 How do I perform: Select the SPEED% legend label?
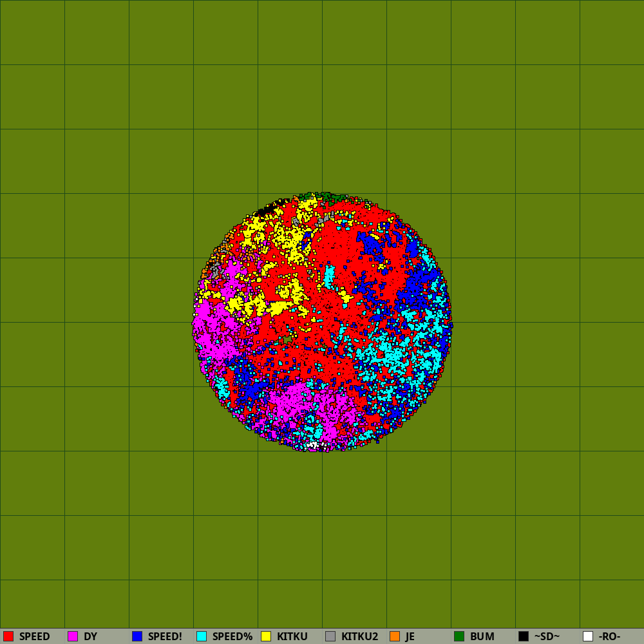232,637
